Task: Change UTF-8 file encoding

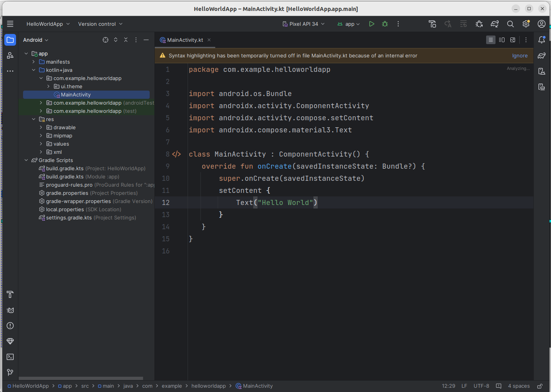Action: [x=481, y=386]
